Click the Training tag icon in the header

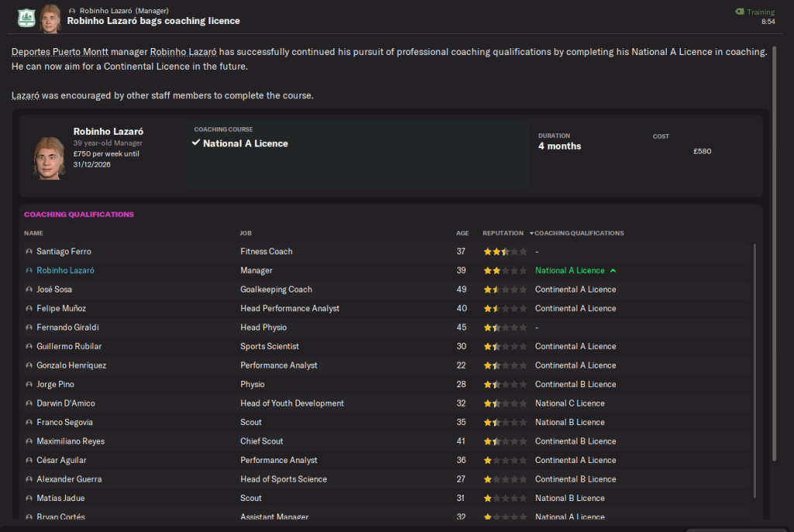point(739,12)
